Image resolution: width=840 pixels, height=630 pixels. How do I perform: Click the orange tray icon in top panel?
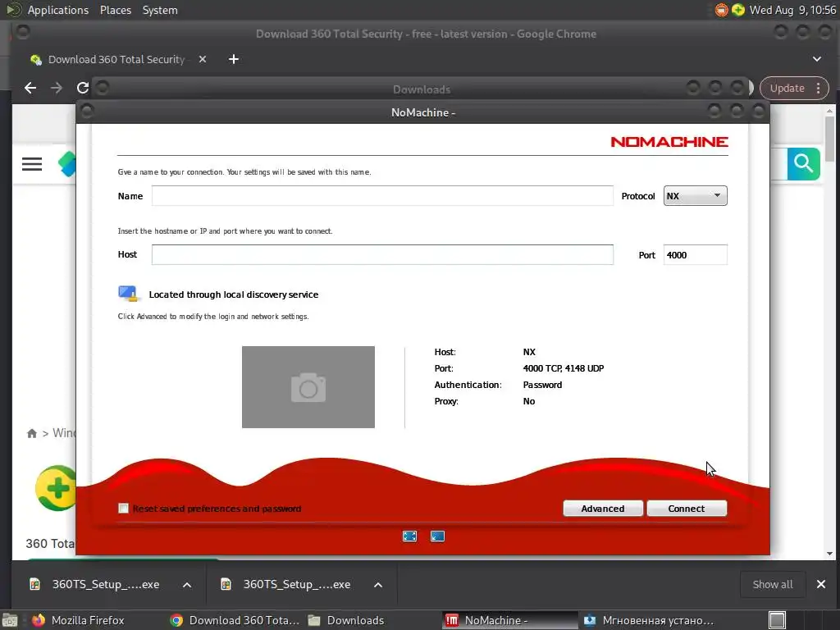pos(722,10)
